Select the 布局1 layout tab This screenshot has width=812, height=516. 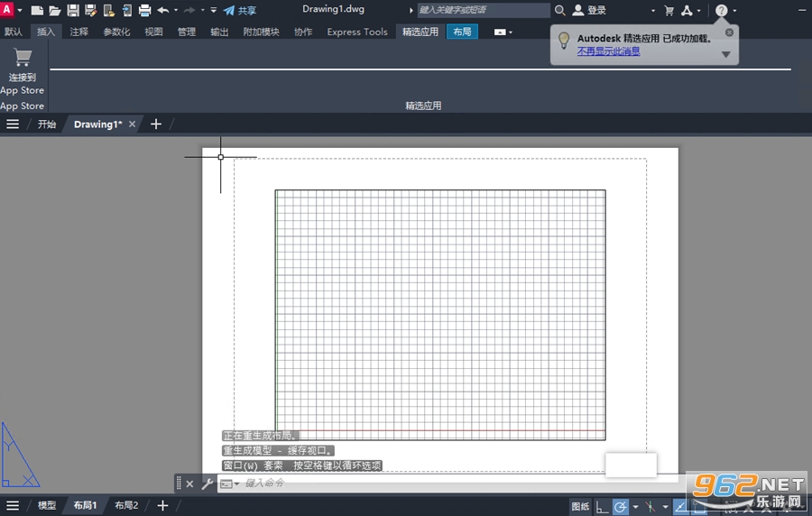(86, 505)
